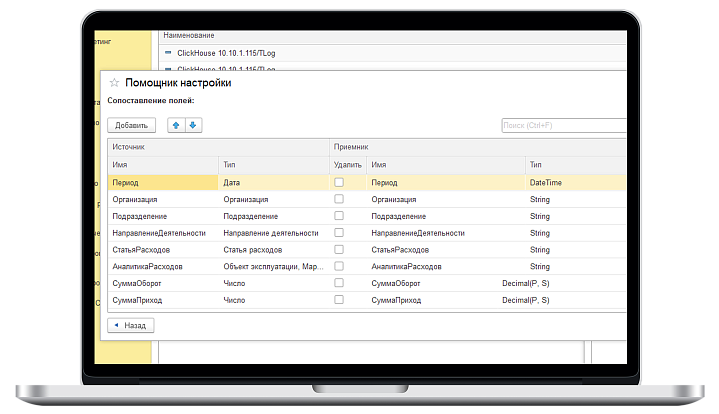719x414 pixels.
Task: Enable Удалить checkbox for СуммаПриход row
Action: [x=339, y=299]
